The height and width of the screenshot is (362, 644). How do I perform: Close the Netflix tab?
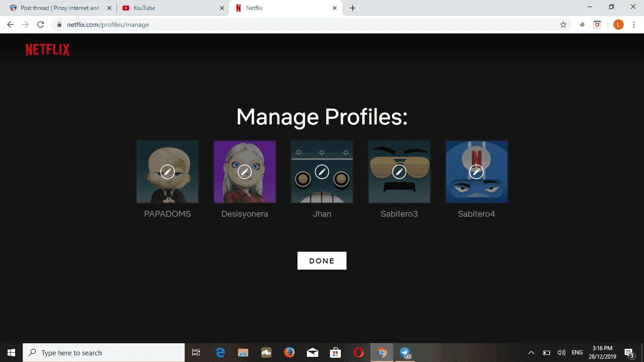335,8
